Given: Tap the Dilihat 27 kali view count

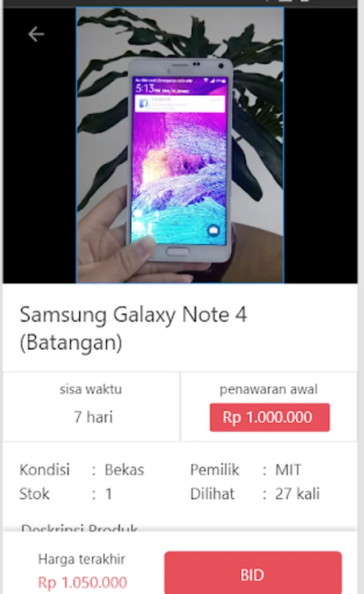Looking at the screenshot, I should pyautogui.click(x=255, y=494).
